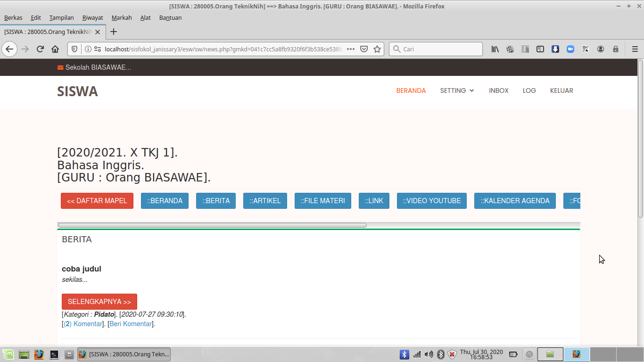Open the (2) Komentar link
This screenshot has height=362, width=644.
[x=83, y=324]
